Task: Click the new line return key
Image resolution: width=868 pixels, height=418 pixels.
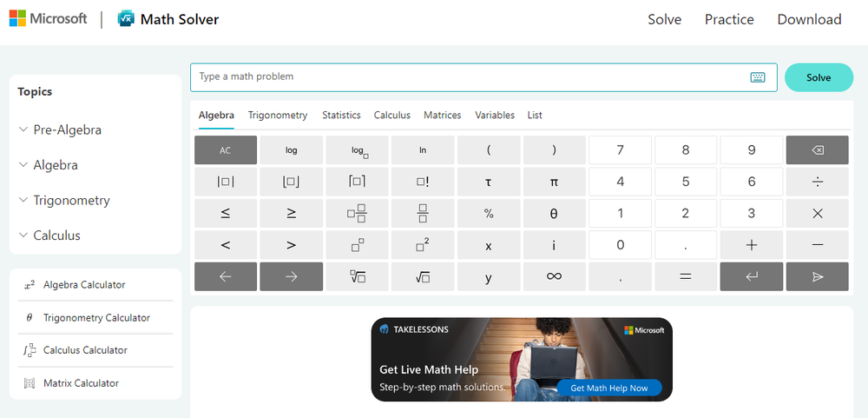Action: [751, 276]
